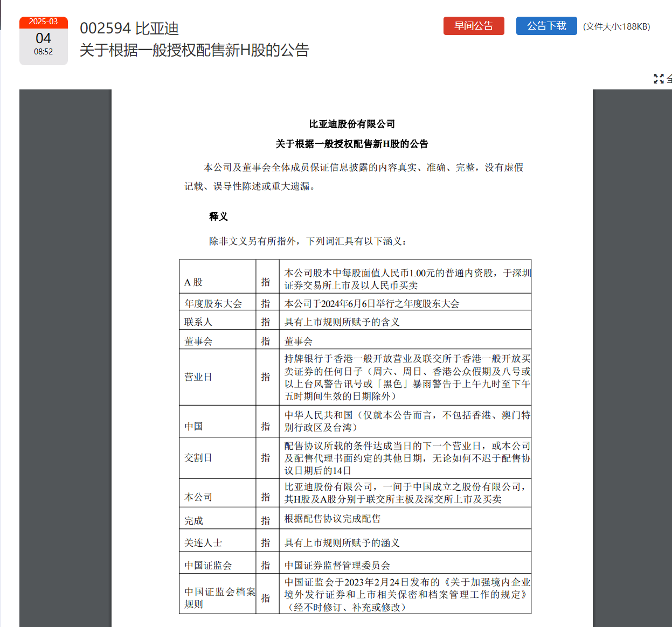Click the term cell 中国证监会
This screenshot has height=627, width=672.
click(218, 563)
